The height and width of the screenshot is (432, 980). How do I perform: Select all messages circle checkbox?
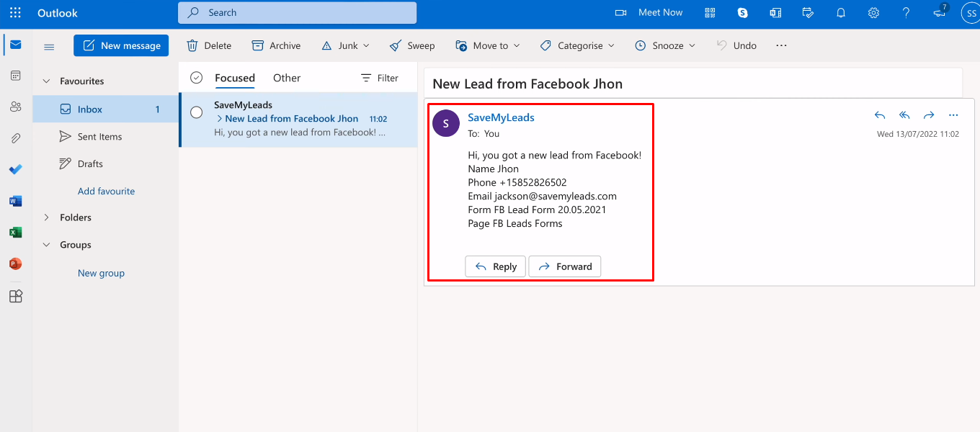pyautogui.click(x=196, y=78)
